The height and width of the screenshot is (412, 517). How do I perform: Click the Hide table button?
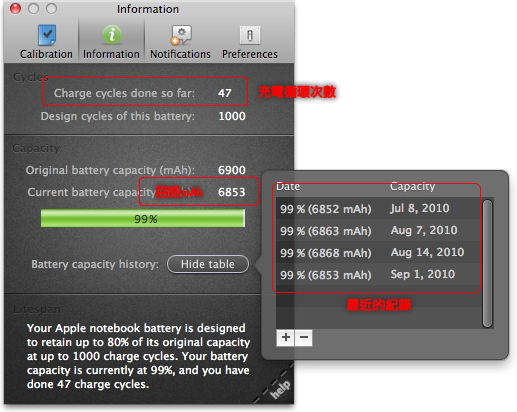click(x=208, y=264)
